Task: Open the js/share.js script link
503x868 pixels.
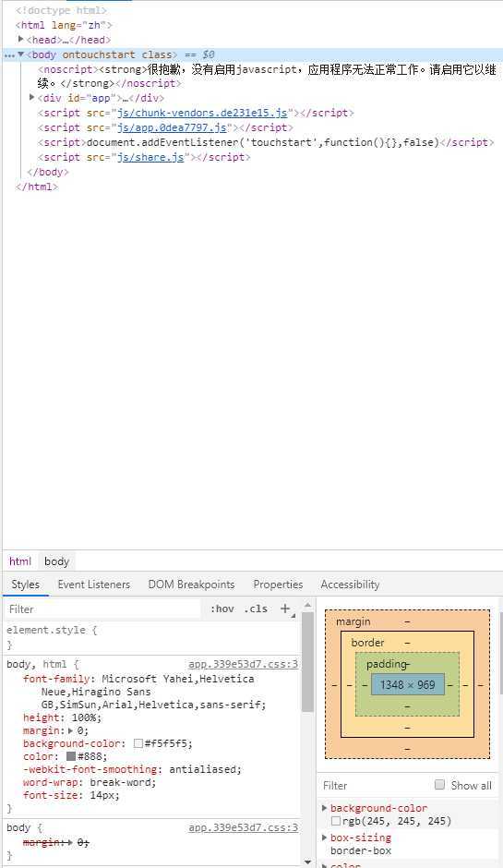Action: click(150, 157)
